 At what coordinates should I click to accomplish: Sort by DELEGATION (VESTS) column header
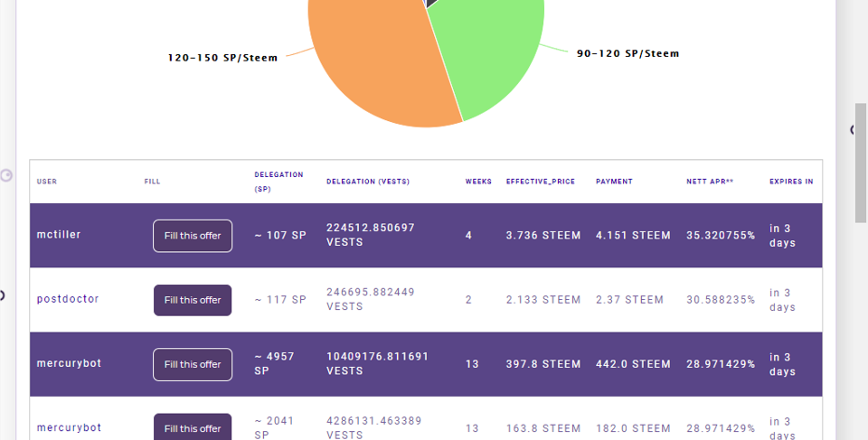tap(368, 182)
